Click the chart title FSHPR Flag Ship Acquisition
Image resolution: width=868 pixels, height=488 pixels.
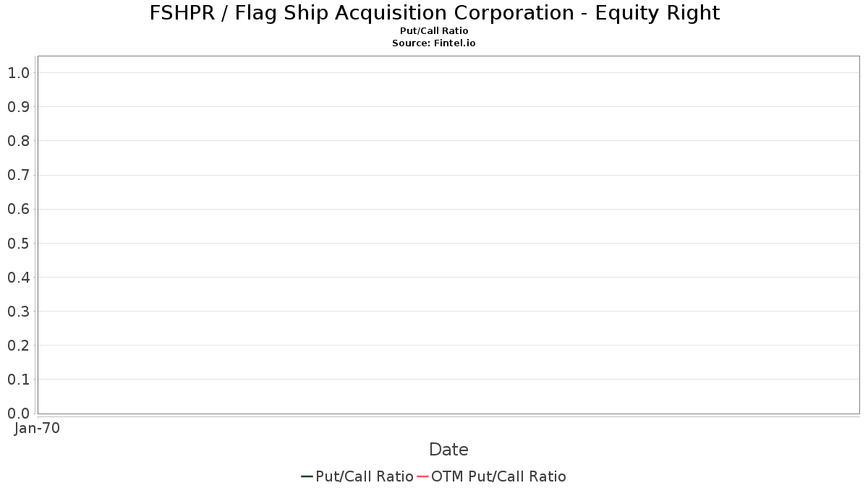pyautogui.click(x=435, y=13)
